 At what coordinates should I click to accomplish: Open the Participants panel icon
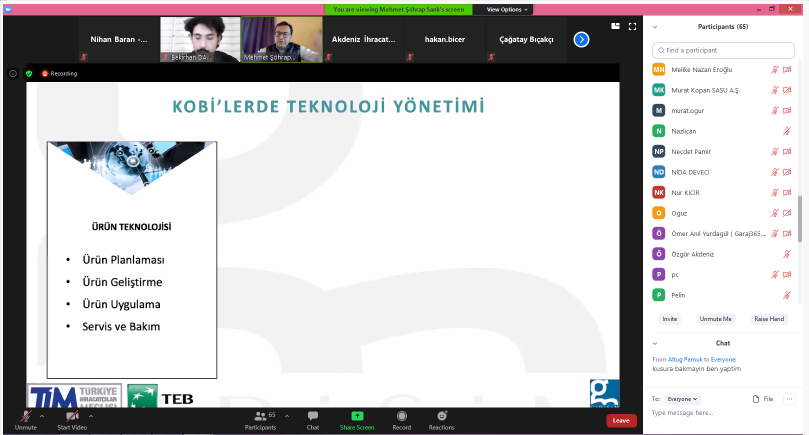259,416
